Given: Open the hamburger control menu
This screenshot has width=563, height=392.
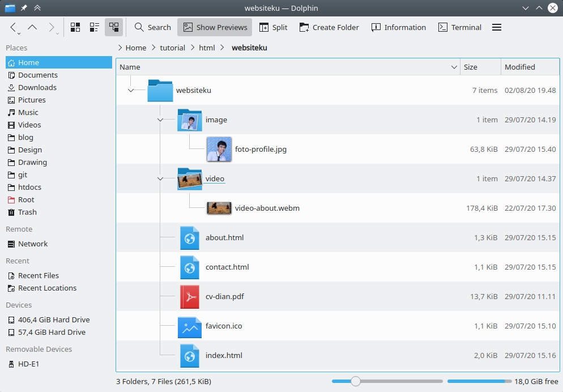Looking at the screenshot, I should tap(497, 27).
